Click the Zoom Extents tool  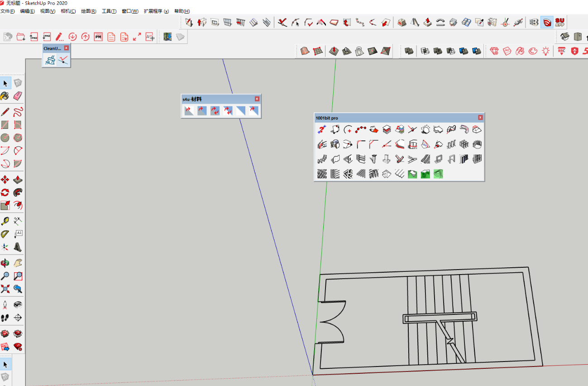5,289
